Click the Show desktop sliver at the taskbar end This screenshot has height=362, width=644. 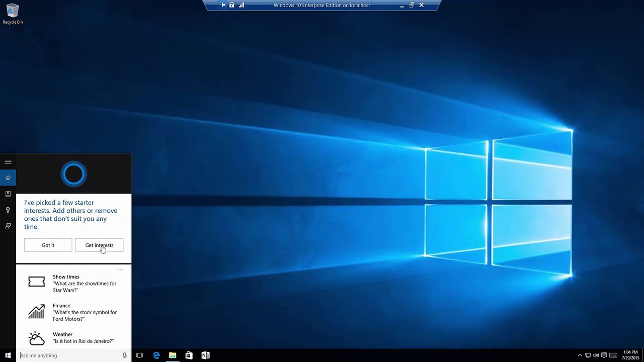click(642, 355)
